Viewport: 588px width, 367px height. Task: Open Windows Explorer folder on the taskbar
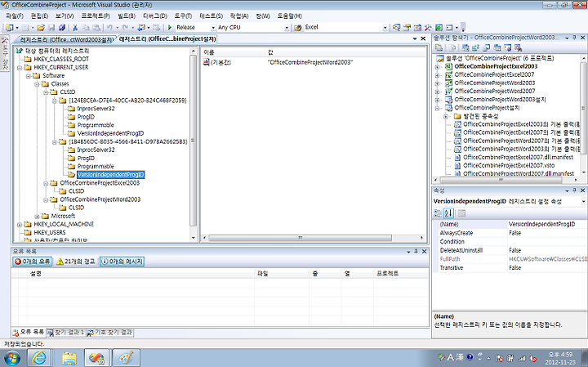pyautogui.click(x=69, y=358)
